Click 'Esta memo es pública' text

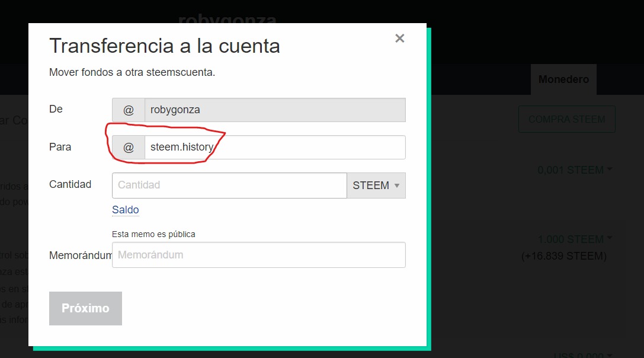(x=153, y=234)
